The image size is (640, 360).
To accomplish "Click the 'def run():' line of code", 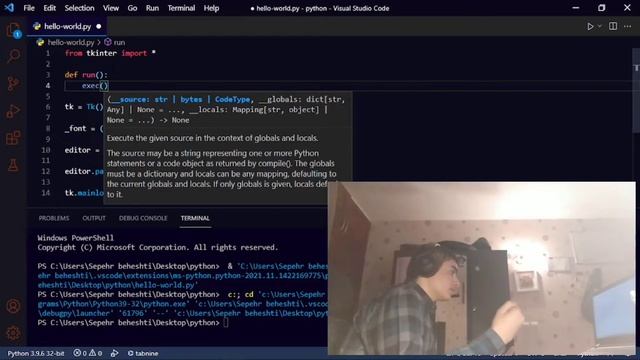I will point(86,75).
